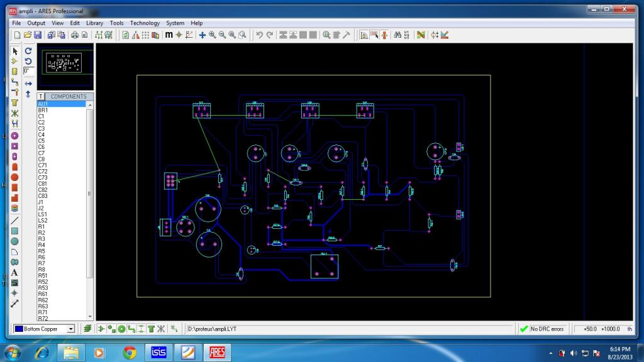Select the arrow Selection Mode tool

point(15,51)
